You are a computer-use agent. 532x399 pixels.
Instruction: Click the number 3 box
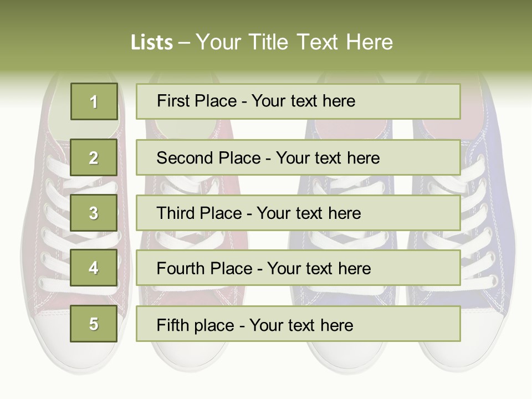point(94,213)
